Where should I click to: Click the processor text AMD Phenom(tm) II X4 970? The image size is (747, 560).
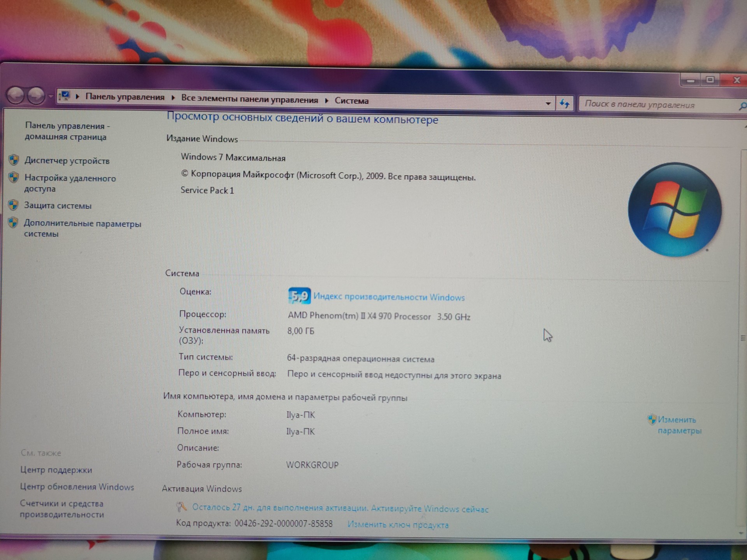click(359, 316)
